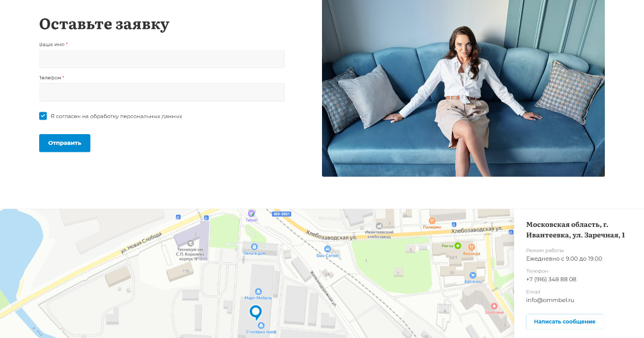Click the info@ommbel.ru email address
This screenshot has width=644, height=338.
click(550, 300)
